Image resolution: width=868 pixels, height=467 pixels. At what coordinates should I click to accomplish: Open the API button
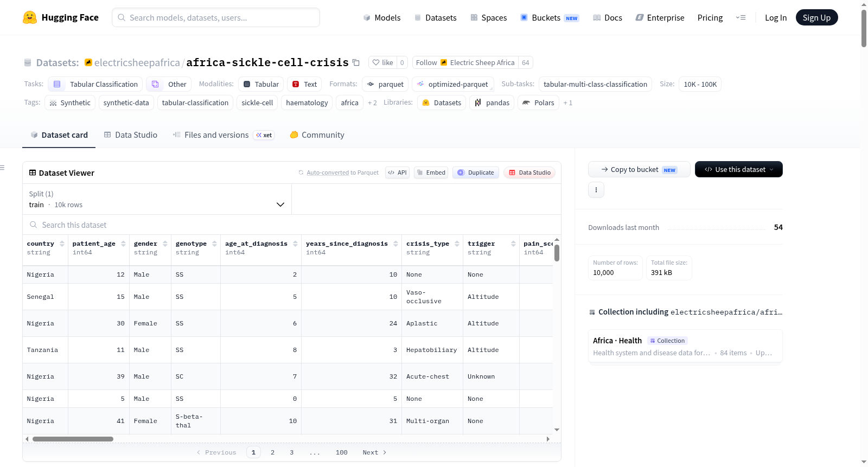point(397,172)
